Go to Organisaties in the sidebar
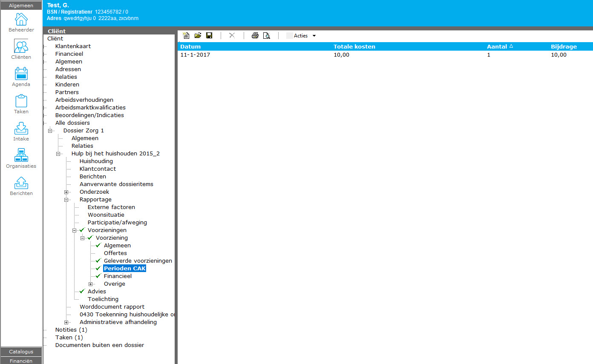Screen dimensions: 593x364 (x=21, y=158)
